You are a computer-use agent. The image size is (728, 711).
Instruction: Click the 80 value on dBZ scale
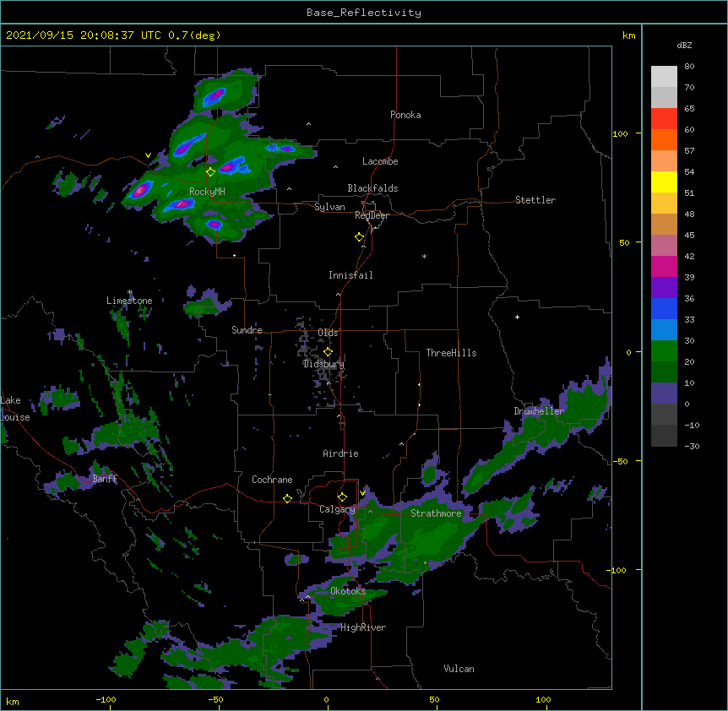click(x=689, y=67)
